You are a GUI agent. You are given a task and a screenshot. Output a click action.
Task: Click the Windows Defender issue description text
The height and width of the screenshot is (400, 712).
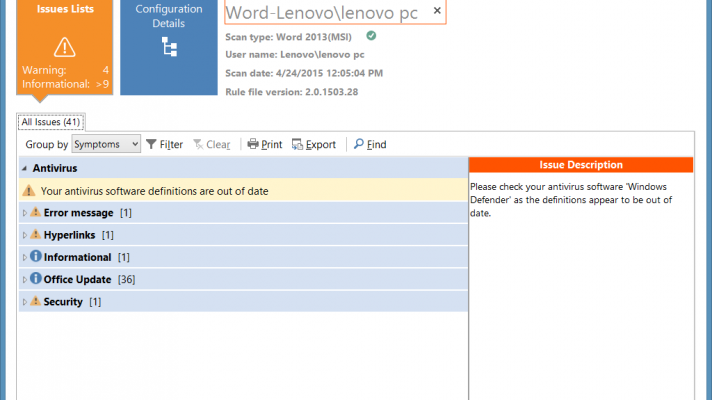[571, 200]
